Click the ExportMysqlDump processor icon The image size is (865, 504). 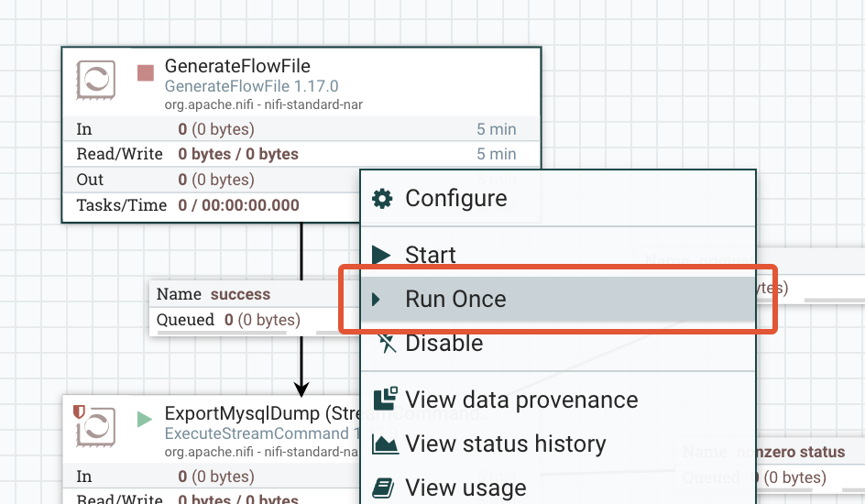tap(96, 427)
